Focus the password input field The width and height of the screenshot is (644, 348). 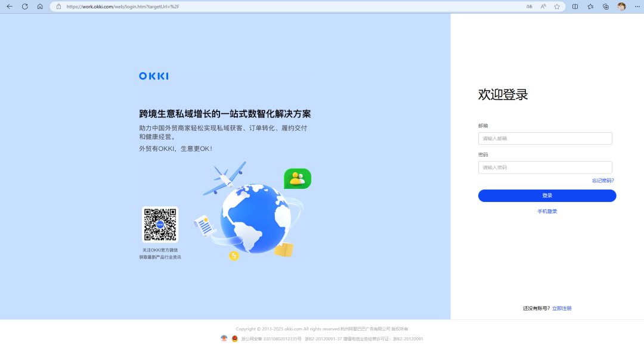pos(545,167)
